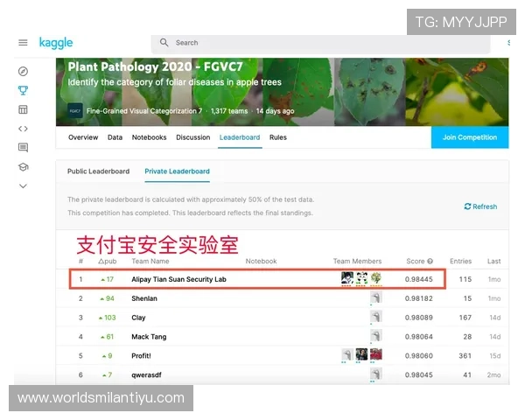
Task: Click the Shenlan team member avatar
Action: click(x=376, y=297)
